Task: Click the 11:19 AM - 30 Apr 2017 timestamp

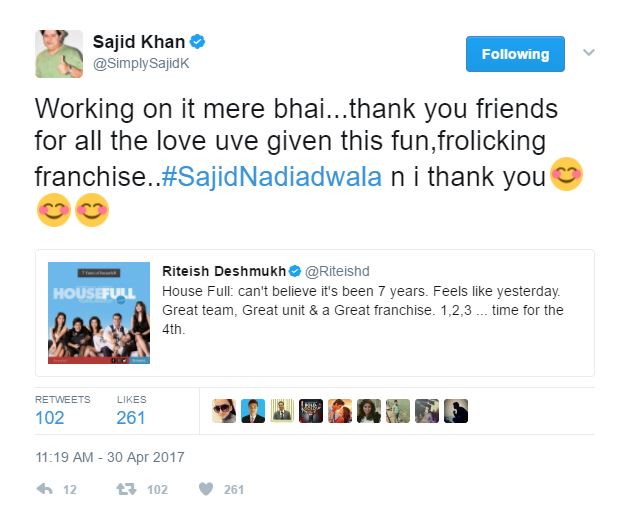Action: click(110, 457)
